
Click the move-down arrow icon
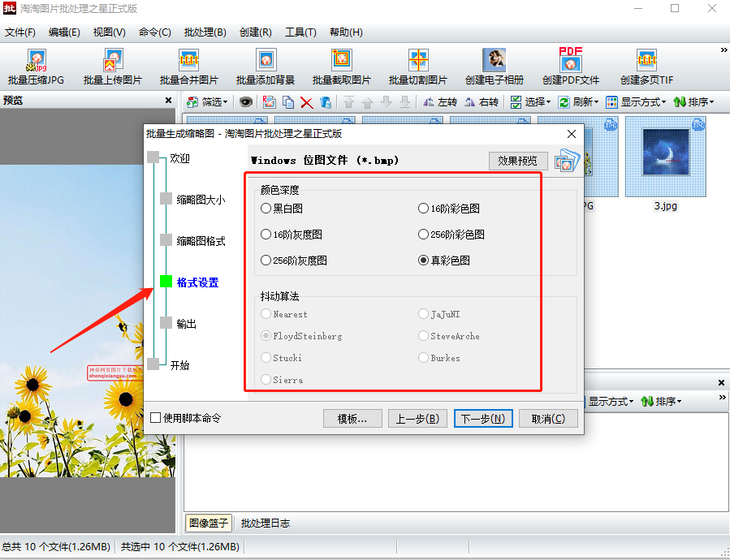point(386,102)
